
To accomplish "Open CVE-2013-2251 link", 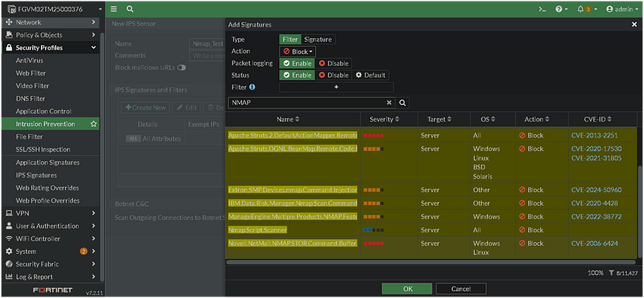I will (595, 135).
